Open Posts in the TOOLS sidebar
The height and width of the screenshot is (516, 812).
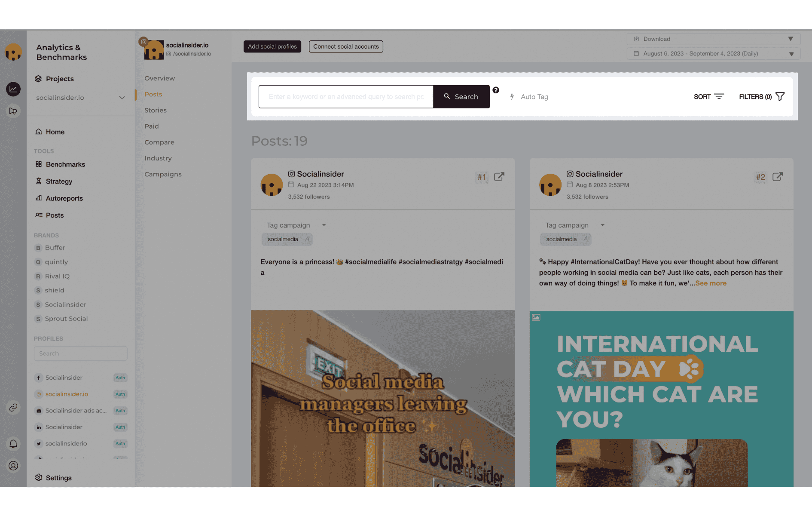point(55,215)
